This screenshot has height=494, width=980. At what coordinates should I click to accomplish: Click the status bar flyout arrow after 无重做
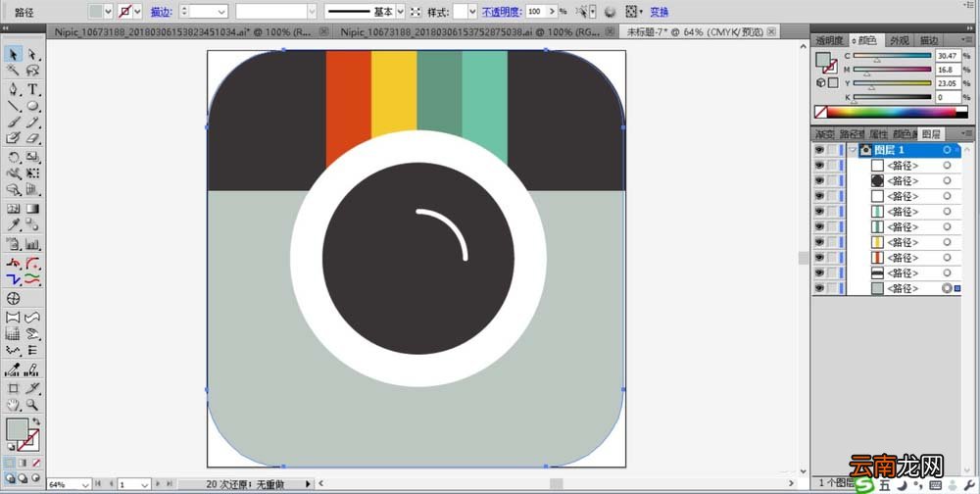click(308, 484)
